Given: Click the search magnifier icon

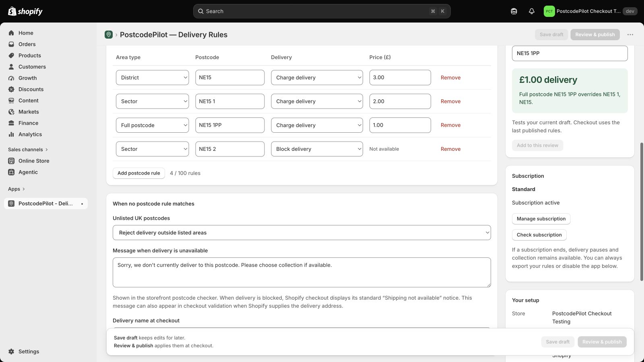Looking at the screenshot, I should tap(201, 11).
